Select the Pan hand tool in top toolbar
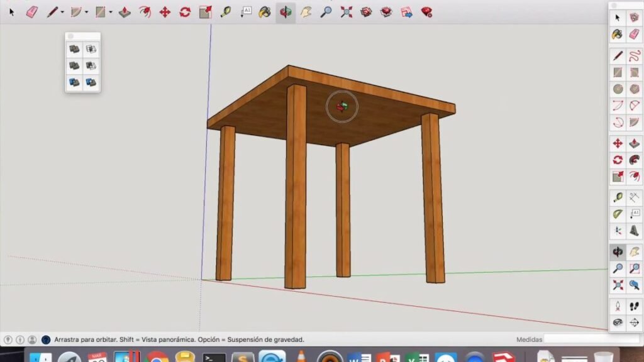Image resolution: width=644 pixels, height=362 pixels. coord(306,12)
